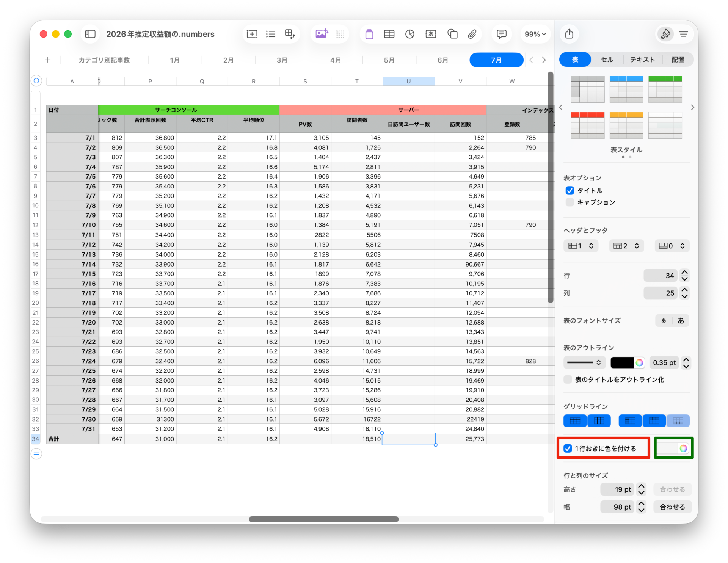Toggle footer row gridlines icon

click(678, 421)
